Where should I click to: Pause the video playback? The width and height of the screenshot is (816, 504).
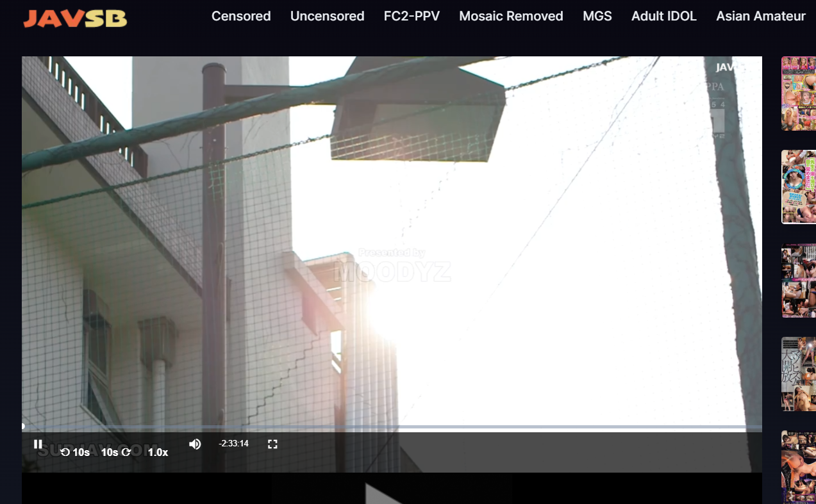click(38, 444)
